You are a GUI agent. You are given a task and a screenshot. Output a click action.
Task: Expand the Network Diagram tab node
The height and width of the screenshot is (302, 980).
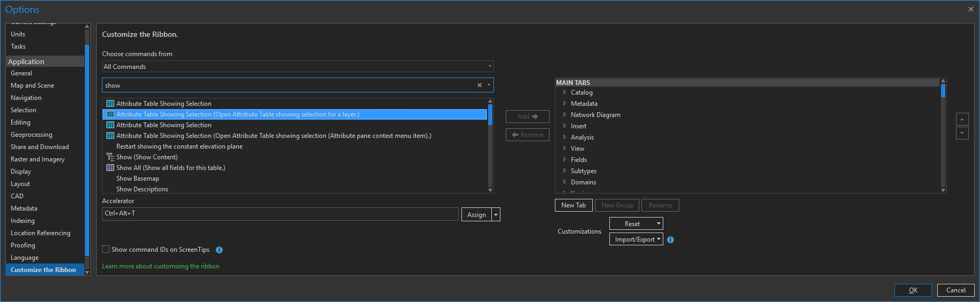565,115
